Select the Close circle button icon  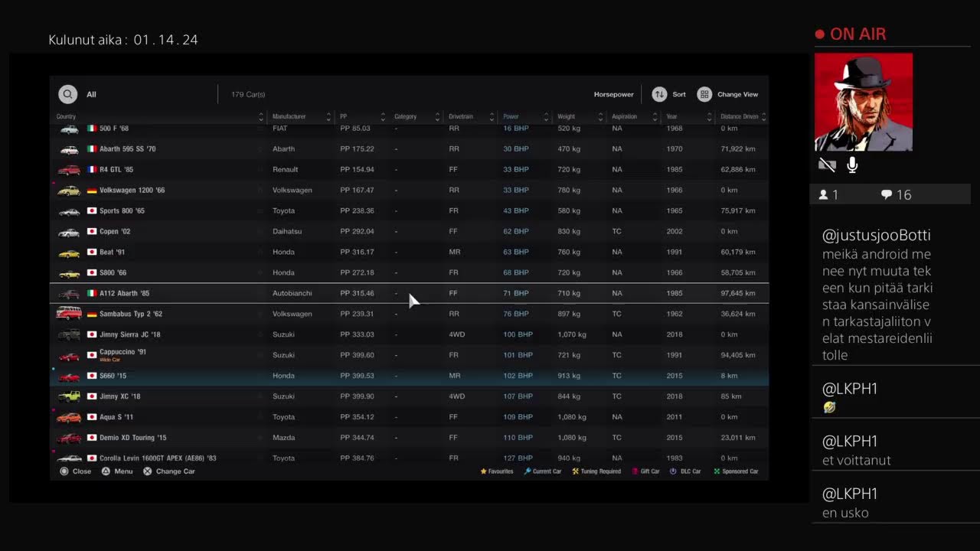pyautogui.click(x=64, y=471)
